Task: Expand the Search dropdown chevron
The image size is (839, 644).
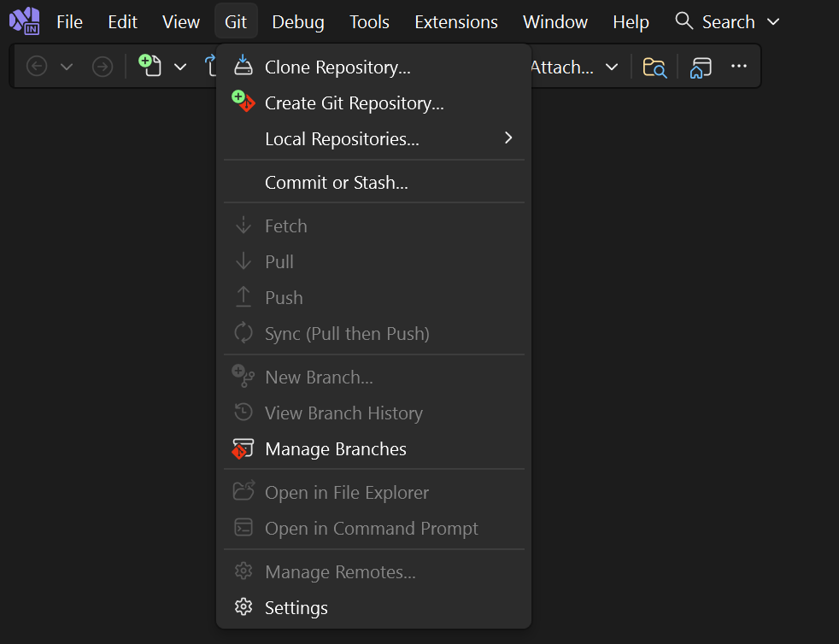Action: [x=773, y=21]
